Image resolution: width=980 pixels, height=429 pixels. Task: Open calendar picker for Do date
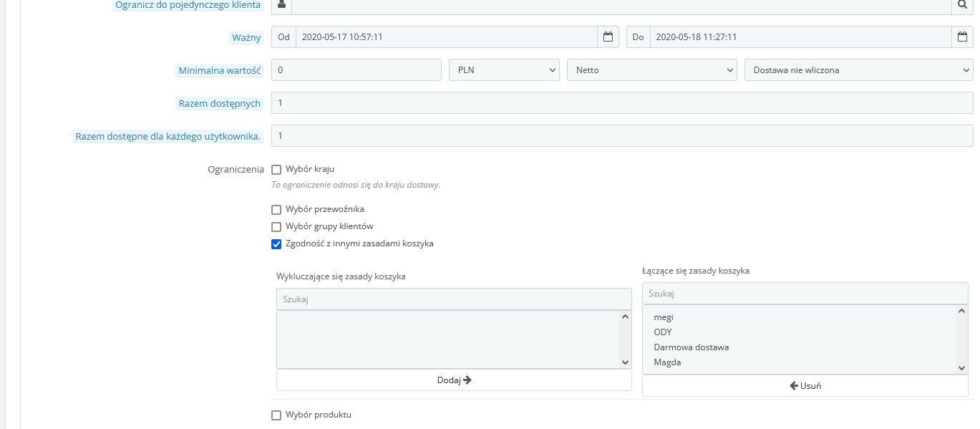point(963,37)
